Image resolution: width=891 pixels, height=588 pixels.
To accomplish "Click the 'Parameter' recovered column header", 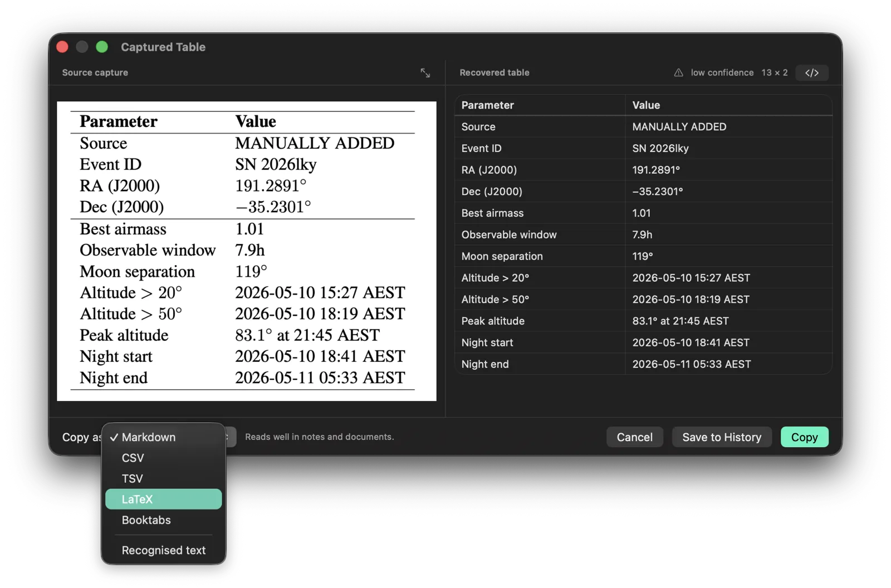I will click(x=540, y=105).
